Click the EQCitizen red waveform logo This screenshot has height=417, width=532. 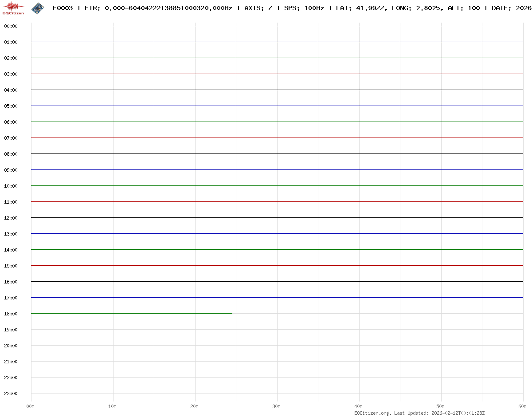(x=13, y=8)
